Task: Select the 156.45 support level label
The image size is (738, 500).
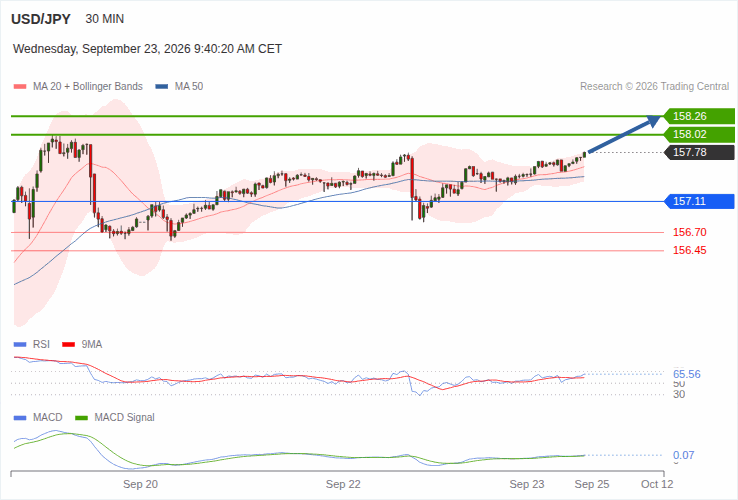Action: 690,250
